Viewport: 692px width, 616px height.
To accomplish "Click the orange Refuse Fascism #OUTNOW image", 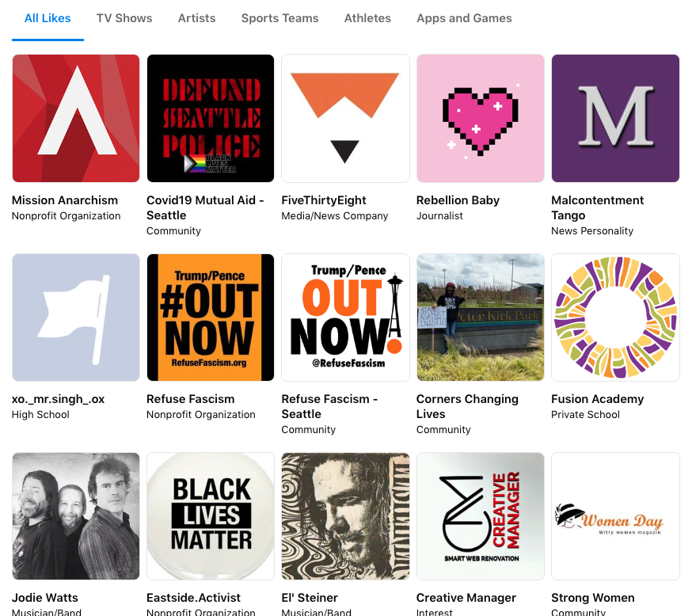I will pyautogui.click(x=211, y=318).
